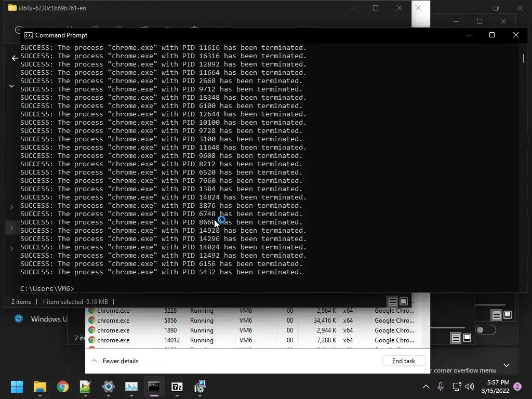Click the microphone icon in the system tray
This screenshot has height=399, width=532.
441,386
